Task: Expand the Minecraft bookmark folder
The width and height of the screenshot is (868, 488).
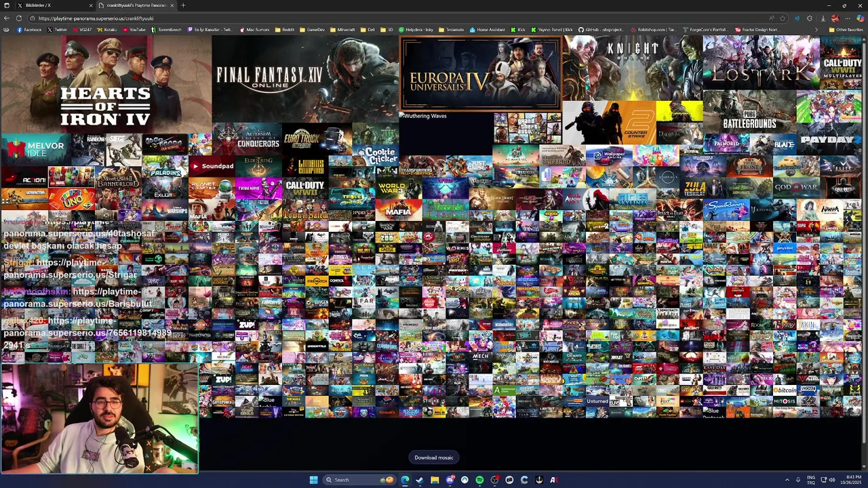Action: (x=342, y=30)
